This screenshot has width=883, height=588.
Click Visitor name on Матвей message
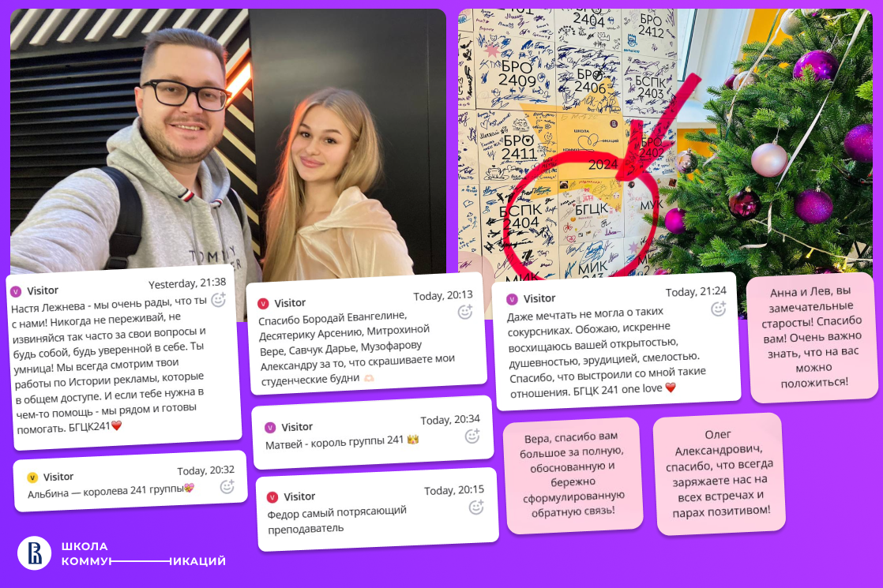[x=297, y=426]
